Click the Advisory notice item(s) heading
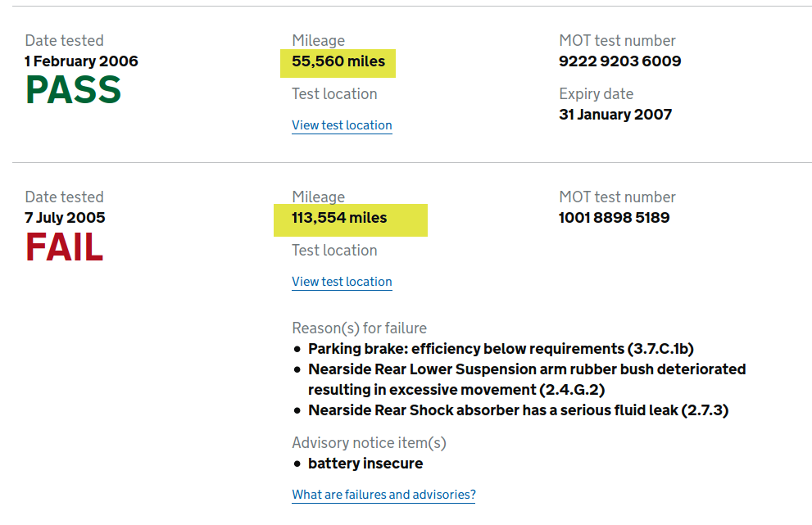Viewport: 812px width, 525px height. click(369, 442)
